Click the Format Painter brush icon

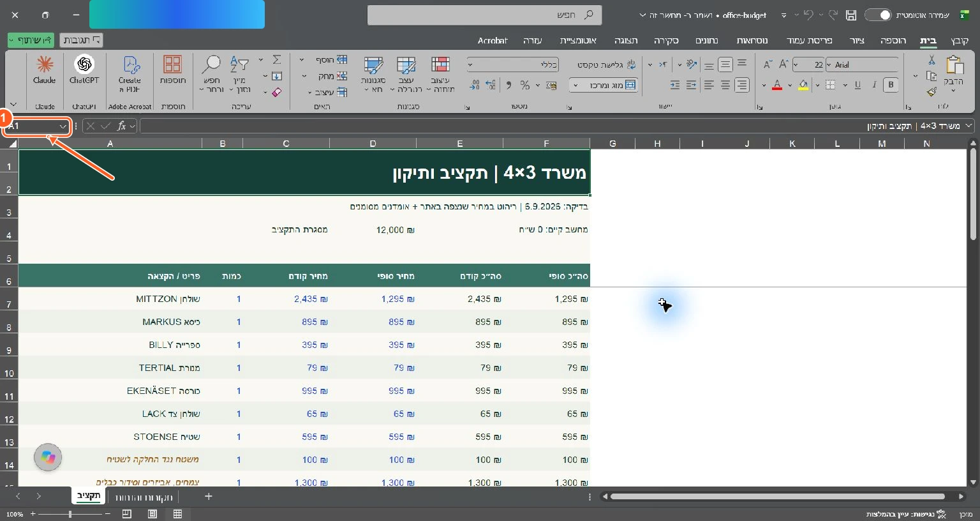[932, 92]
